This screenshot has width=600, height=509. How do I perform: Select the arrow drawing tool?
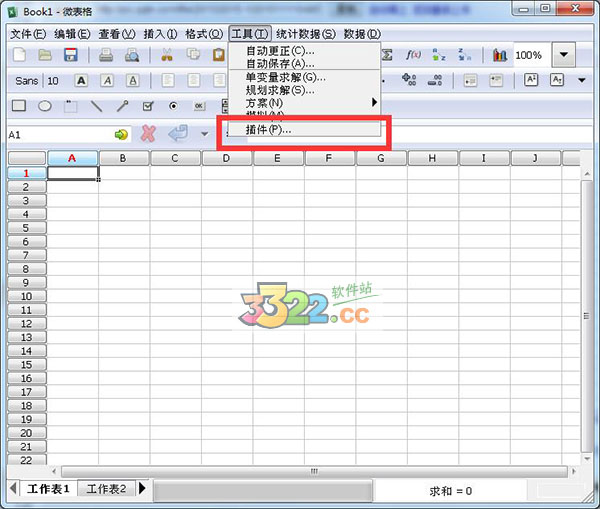pyautogui.click(x=122, y=106)
